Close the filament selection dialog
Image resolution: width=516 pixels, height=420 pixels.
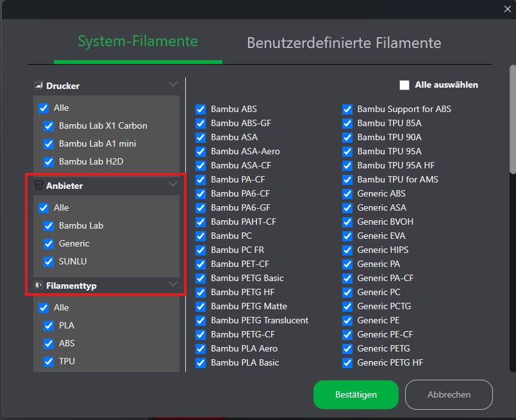point(508,9)
